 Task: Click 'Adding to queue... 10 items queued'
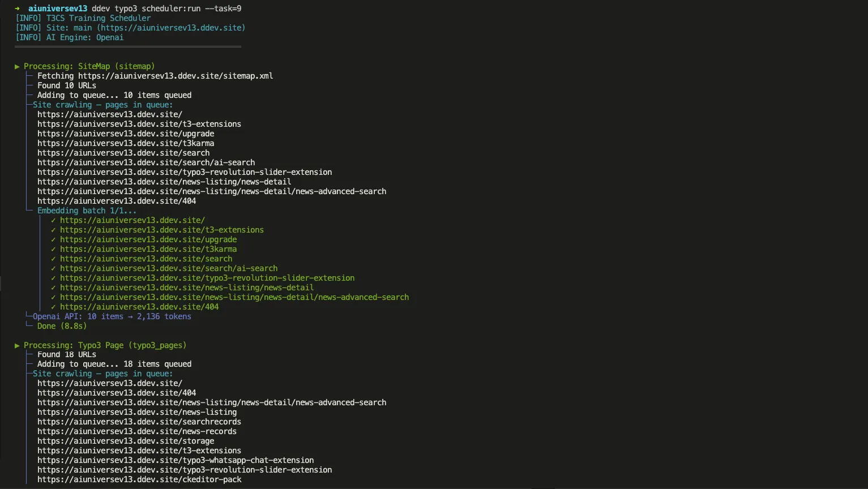coord(114,95)
